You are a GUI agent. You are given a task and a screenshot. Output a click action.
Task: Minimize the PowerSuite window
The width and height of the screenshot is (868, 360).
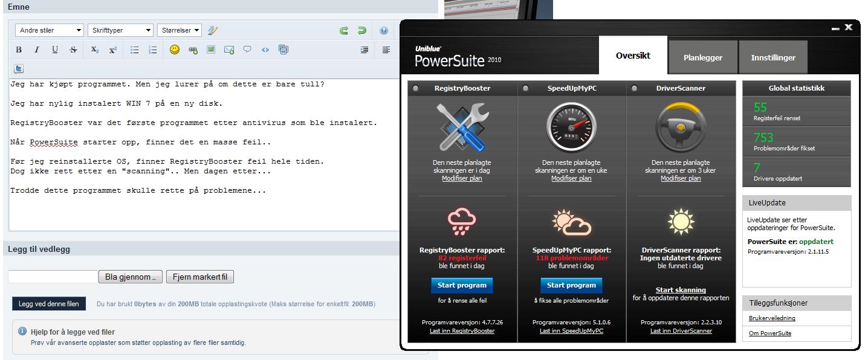pyautogui.click(x=835, y=28)
